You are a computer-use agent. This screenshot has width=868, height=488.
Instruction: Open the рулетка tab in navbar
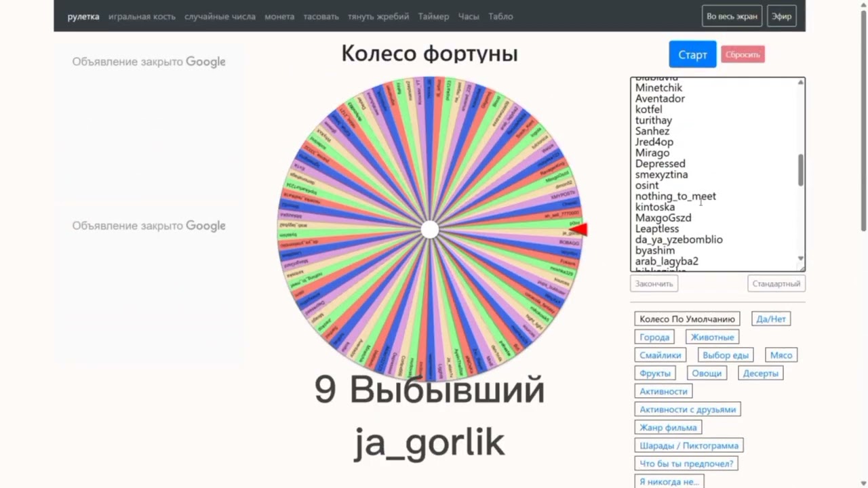coord(83,16)
